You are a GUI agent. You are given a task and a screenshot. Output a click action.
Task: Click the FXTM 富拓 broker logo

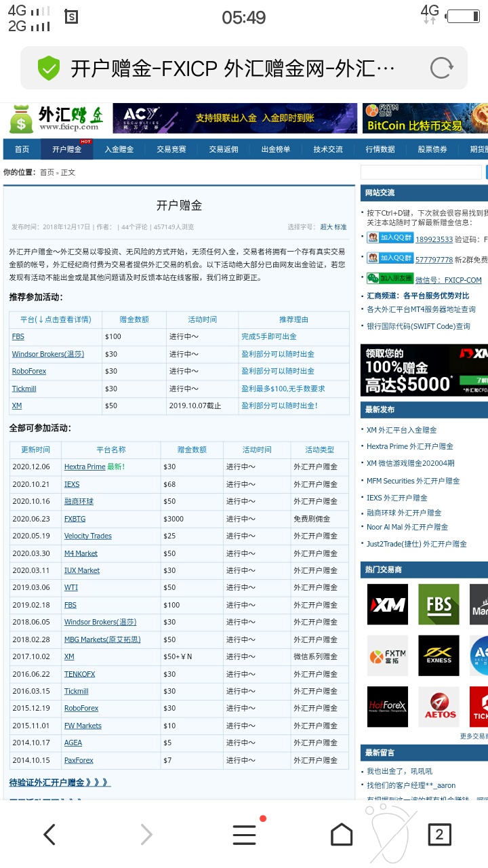(x=388, y=656)
